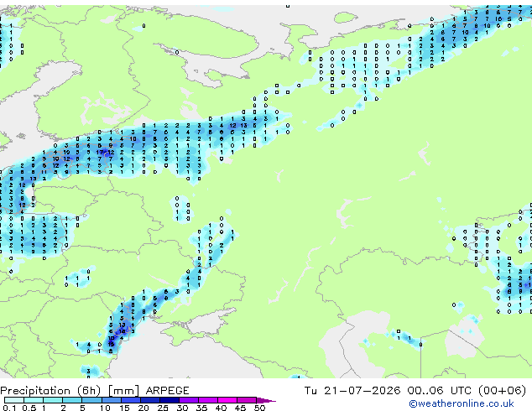The width and height of the screenshot is (532, 411).
Task: Click the '45' legend scale label
Action: (240, 408)
